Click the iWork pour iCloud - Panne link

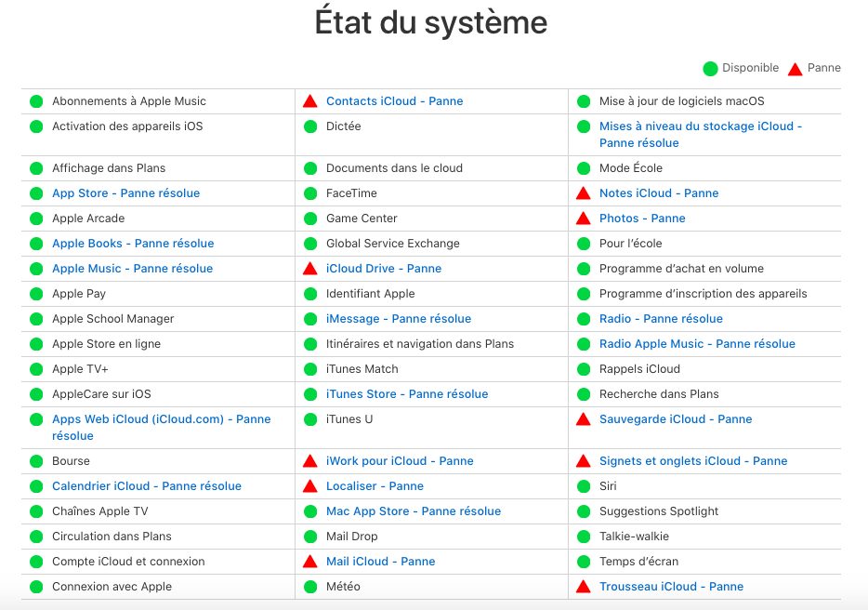(x=400, y=461)
